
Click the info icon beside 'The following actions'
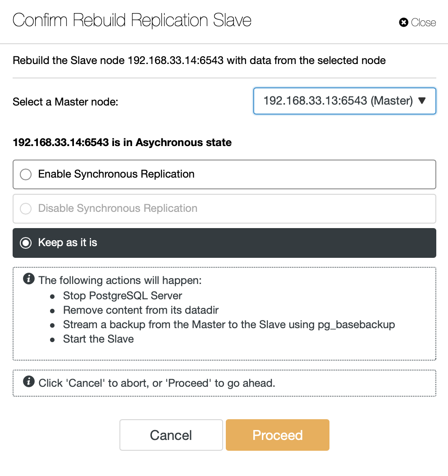tap(29, 279)
